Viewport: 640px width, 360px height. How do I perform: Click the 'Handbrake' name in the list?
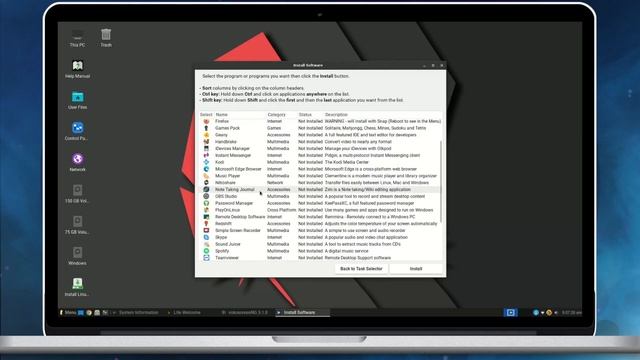point(226,142)
